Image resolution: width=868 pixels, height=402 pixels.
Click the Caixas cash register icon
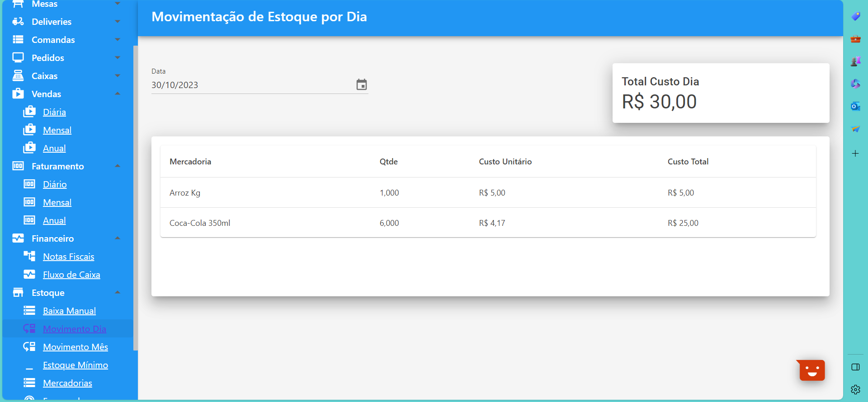[18, 76]
